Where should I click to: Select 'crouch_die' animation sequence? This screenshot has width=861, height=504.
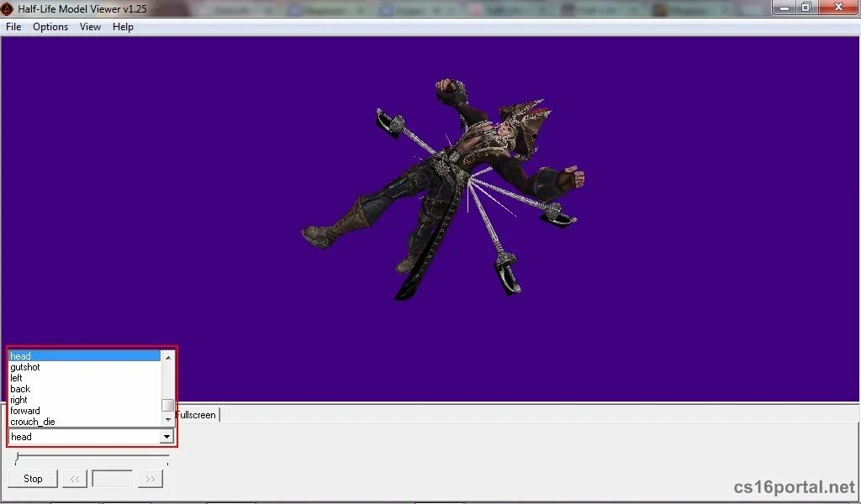point(85,422)
